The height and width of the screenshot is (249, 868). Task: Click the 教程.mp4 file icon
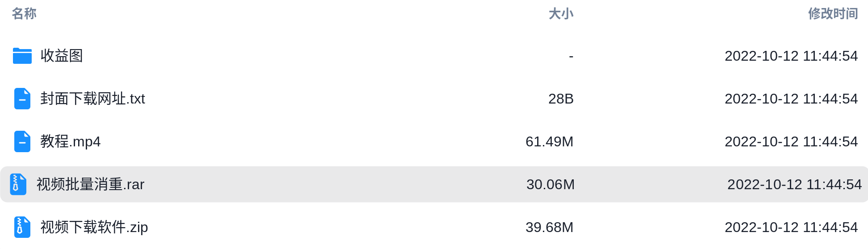22,141
